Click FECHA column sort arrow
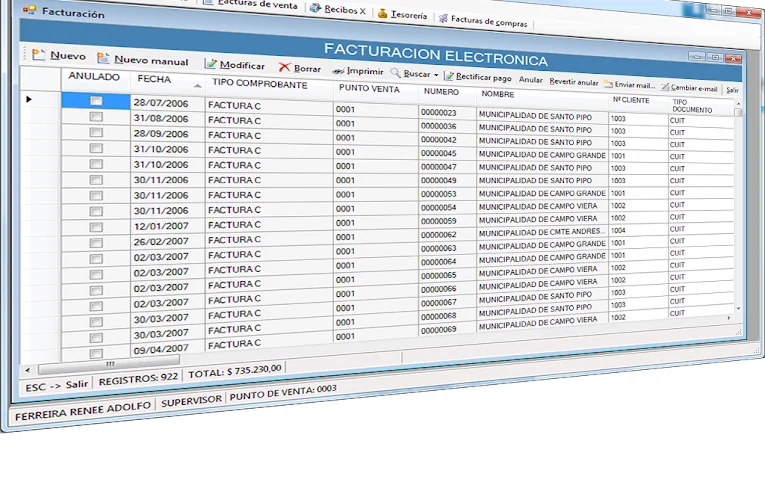The height and width of the screenshot is (500, 765). [x=197, y=86]
